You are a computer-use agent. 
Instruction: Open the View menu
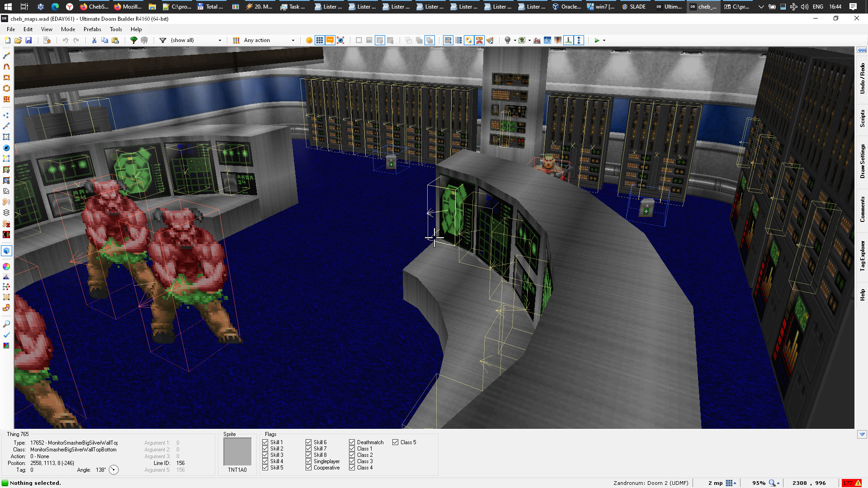pos(47,29)
